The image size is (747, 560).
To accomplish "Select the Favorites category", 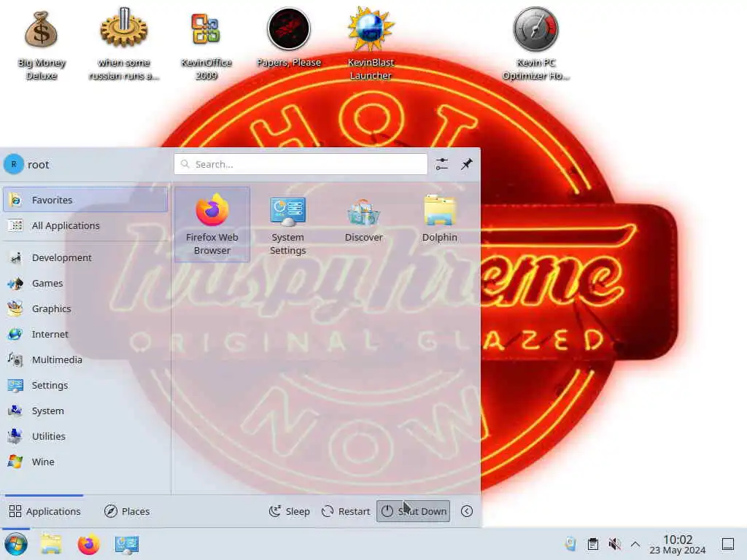I will pos(85,200).
